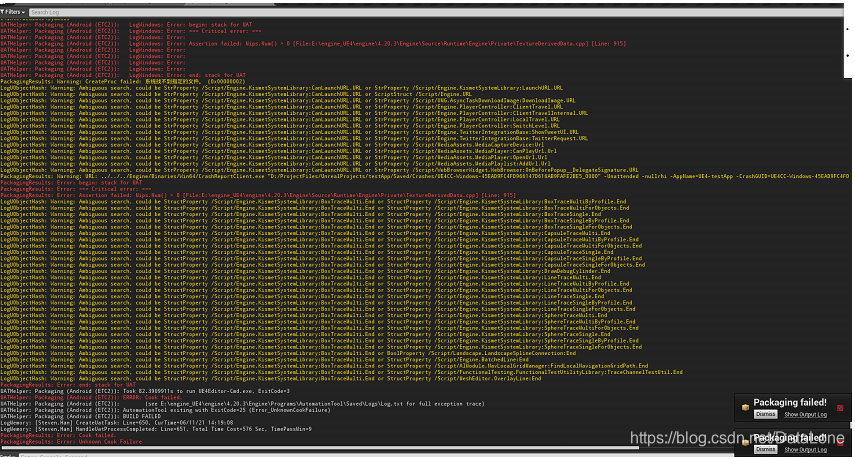Click the red failure icon on second notification
This screenshot has height=457, width=855.
pyautogui.click(x=840, y=442)
